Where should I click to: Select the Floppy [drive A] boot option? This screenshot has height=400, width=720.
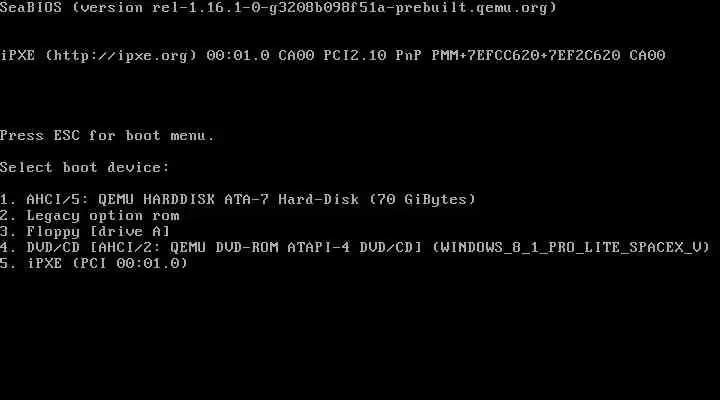85,231
